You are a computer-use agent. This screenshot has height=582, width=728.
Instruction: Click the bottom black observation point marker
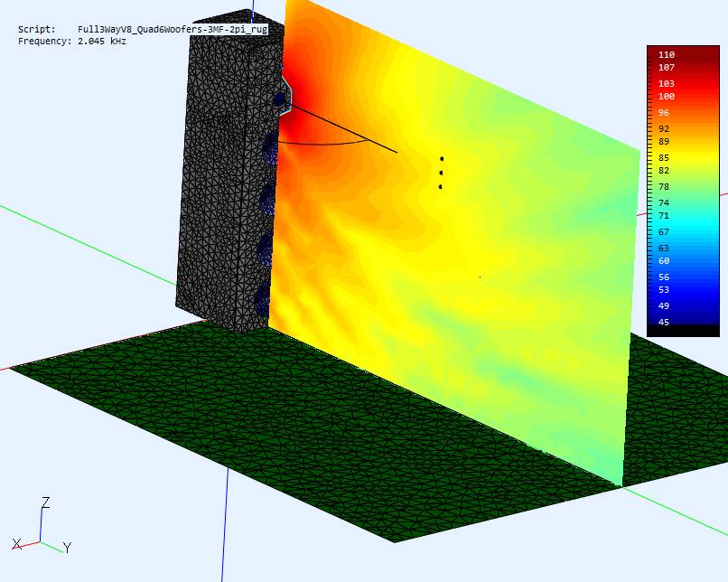(x=440, y=187)
